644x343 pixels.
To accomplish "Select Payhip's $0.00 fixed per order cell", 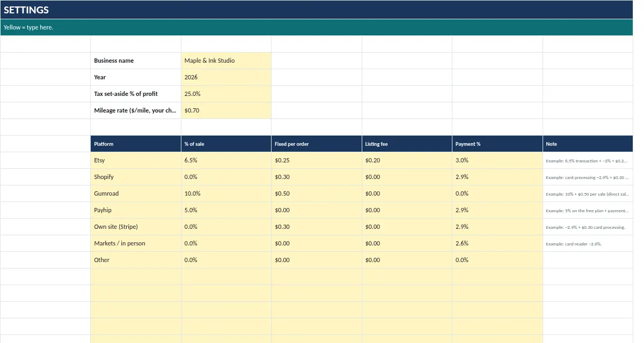I will pyautogui.click(x=317, y=210).
